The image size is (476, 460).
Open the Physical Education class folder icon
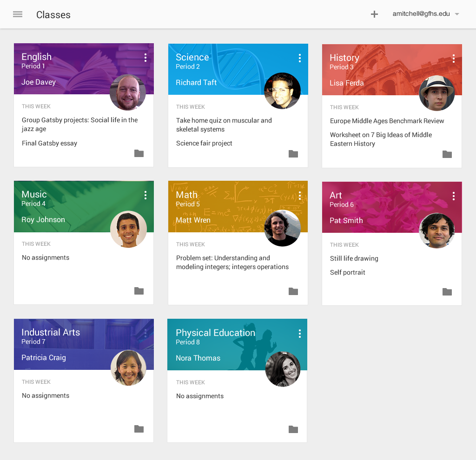pyautogui.click(x=293, y=429)
